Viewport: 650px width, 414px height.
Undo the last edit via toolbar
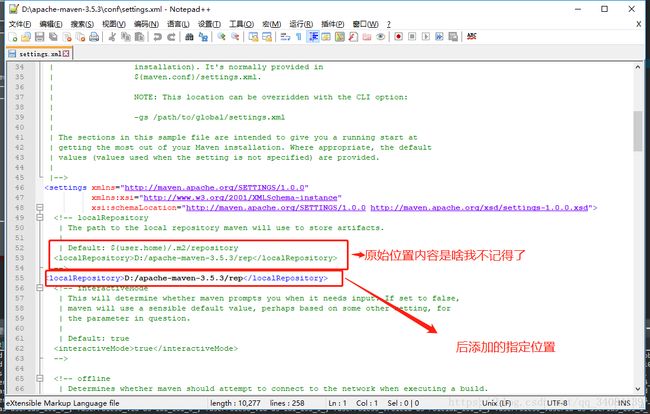click(157, 37)
